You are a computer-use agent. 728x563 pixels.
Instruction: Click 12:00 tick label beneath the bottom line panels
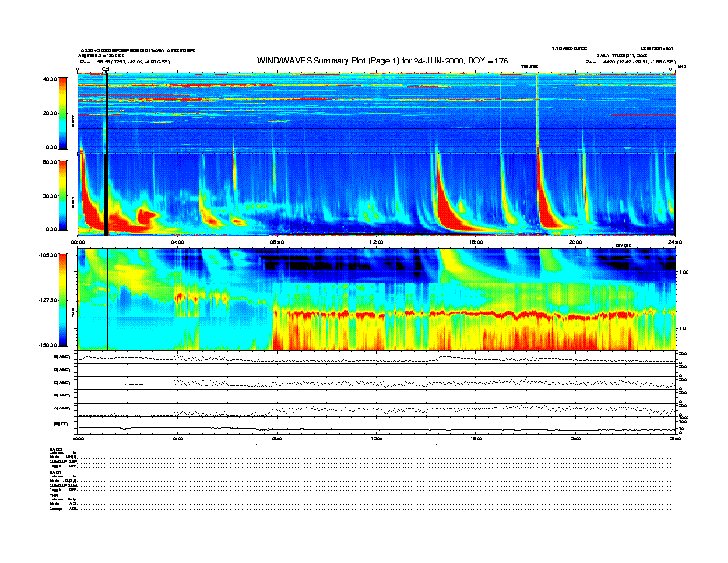point(377,438)
